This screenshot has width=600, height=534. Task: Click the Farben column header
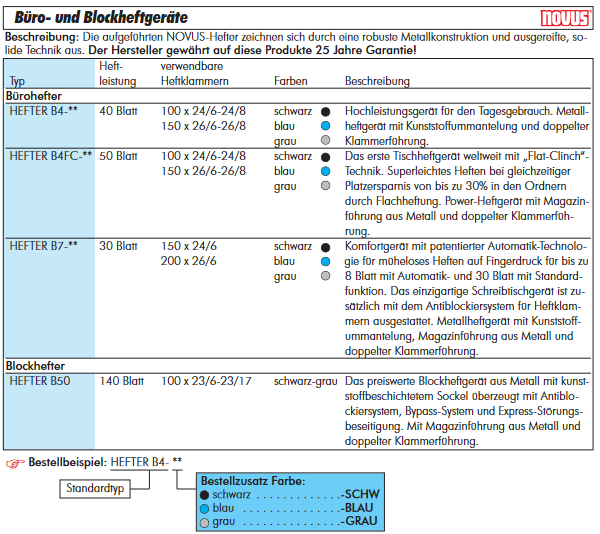pos(290,79)
